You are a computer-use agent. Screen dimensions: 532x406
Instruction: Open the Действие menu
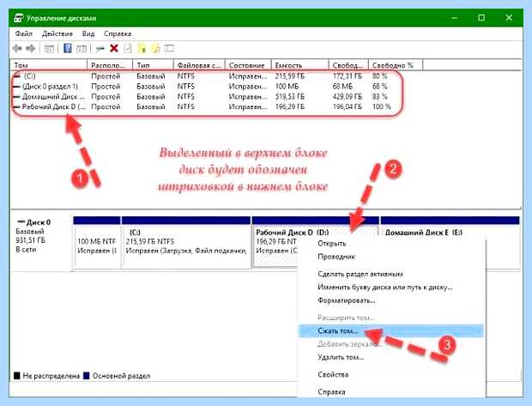[57, 33]
